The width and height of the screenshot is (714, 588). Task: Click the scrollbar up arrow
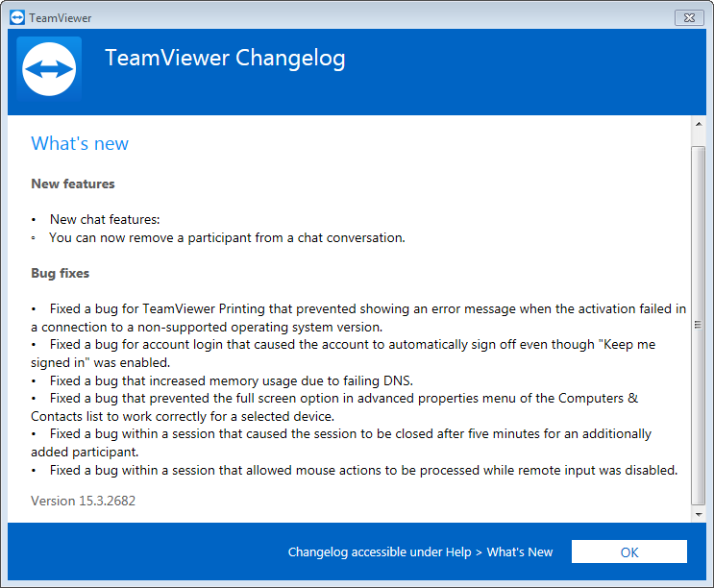[x=699, y=124]
